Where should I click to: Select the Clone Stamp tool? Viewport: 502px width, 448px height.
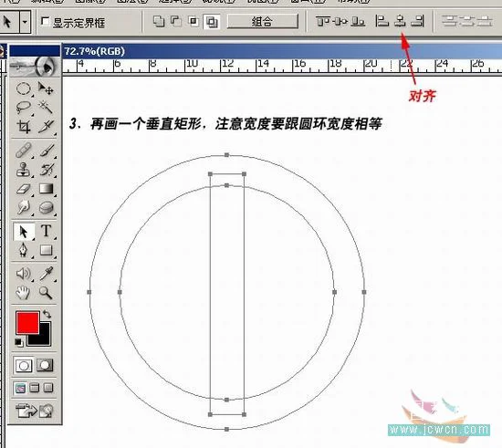coord(24,170)
